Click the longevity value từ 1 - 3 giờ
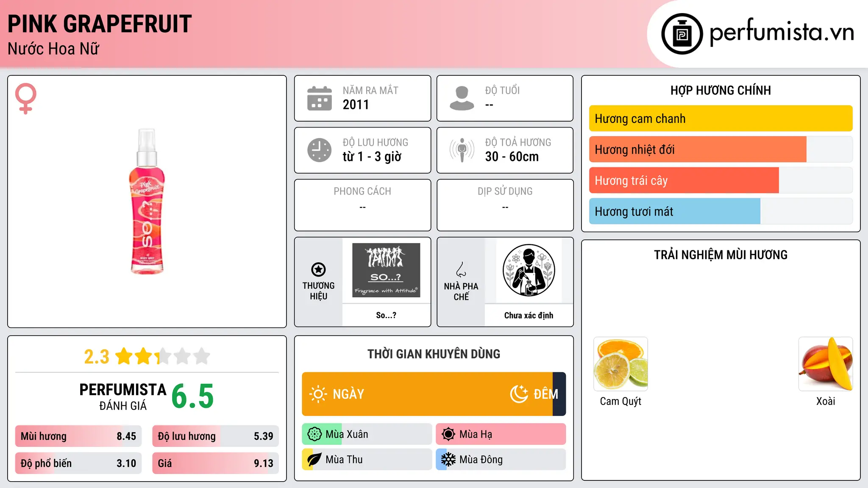The width and height of the screenshot is (868, 488). 372,157
